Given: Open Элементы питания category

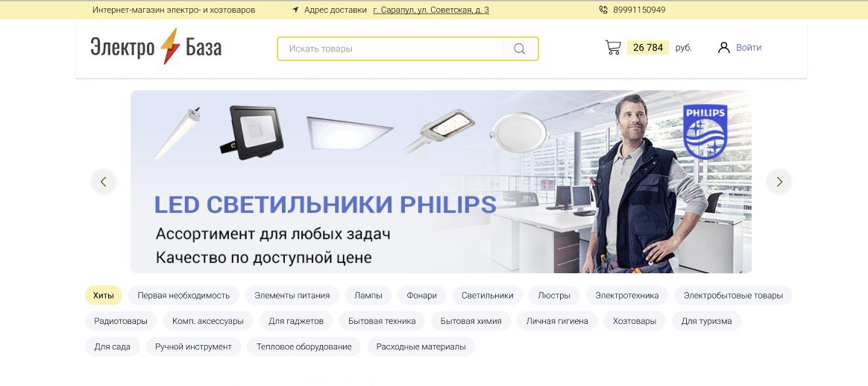Looking at the screenshot, I should (x=292, y=296).
